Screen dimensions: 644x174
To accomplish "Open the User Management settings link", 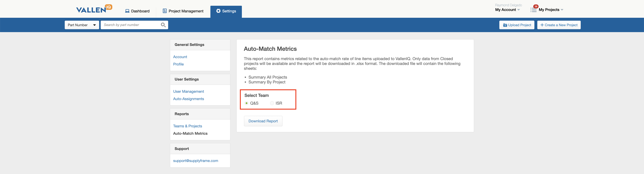I will pos(188,91).
